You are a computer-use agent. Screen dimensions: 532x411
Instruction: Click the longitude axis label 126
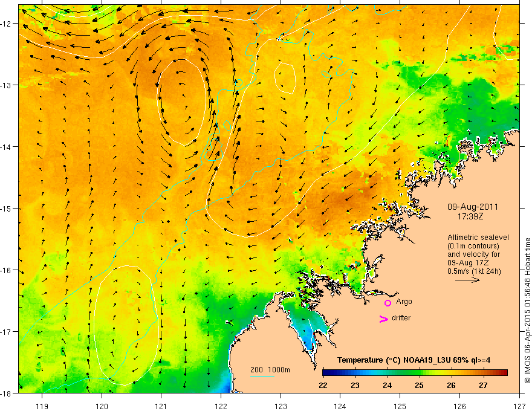(x=459, y=406)
